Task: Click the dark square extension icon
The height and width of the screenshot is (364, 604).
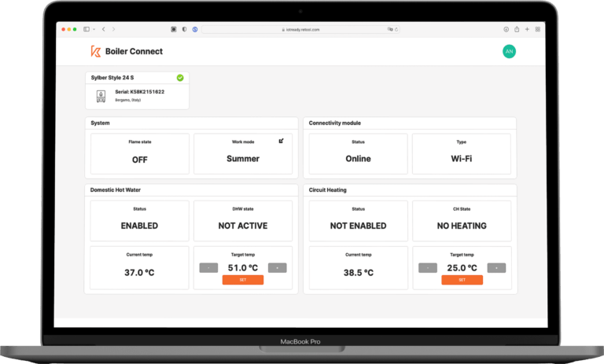Action: [x=174, y=29]
